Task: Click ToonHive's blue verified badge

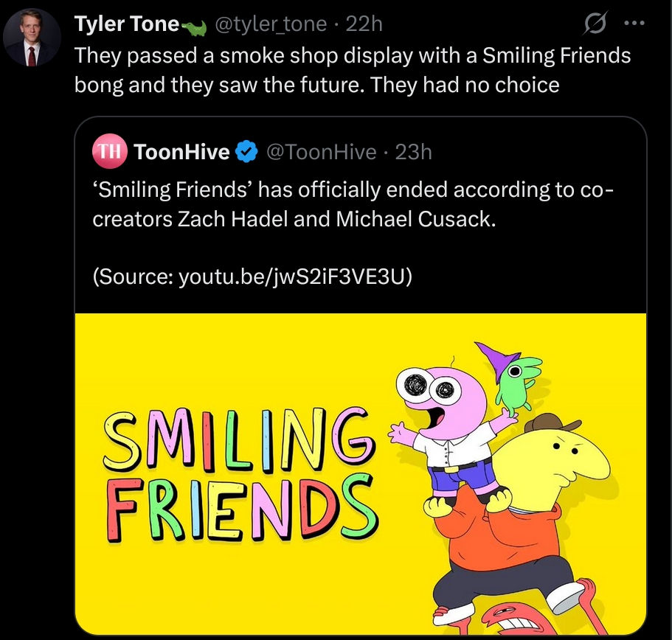Action: click(246, 153)
